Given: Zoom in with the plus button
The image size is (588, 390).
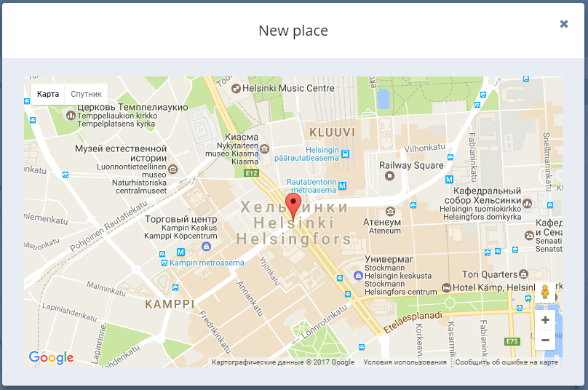Looking at the screenshot, I should pyautogui.click(x=545, y=320).
